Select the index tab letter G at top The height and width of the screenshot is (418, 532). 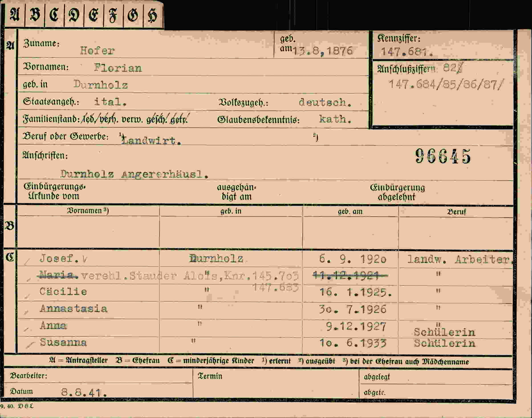(133, 15)
